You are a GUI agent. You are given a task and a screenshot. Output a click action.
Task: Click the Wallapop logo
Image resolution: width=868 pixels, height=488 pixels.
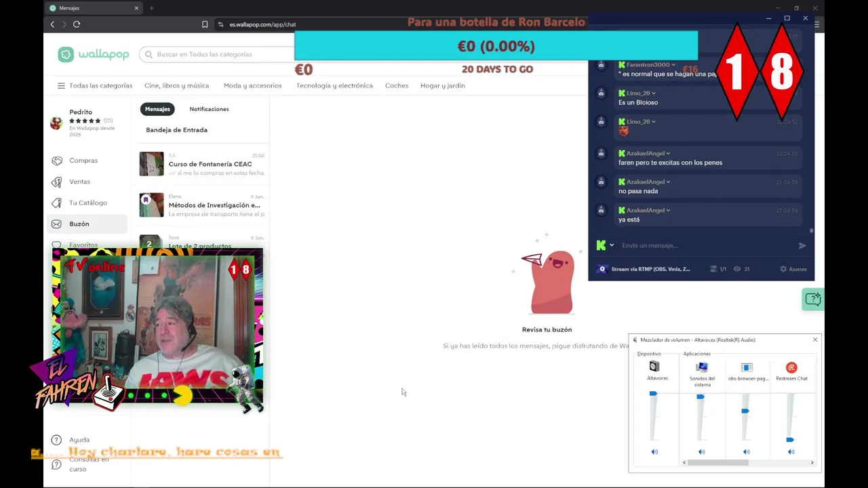[x=94, y=54]
